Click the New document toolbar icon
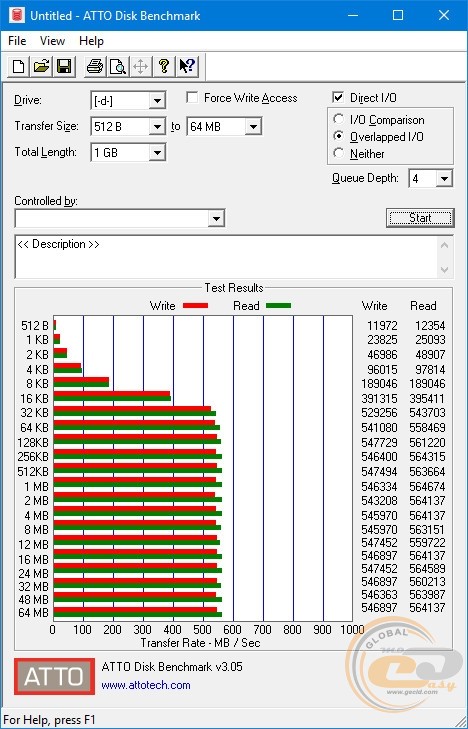This screenshot has height=729, width=468. [19, 67]
